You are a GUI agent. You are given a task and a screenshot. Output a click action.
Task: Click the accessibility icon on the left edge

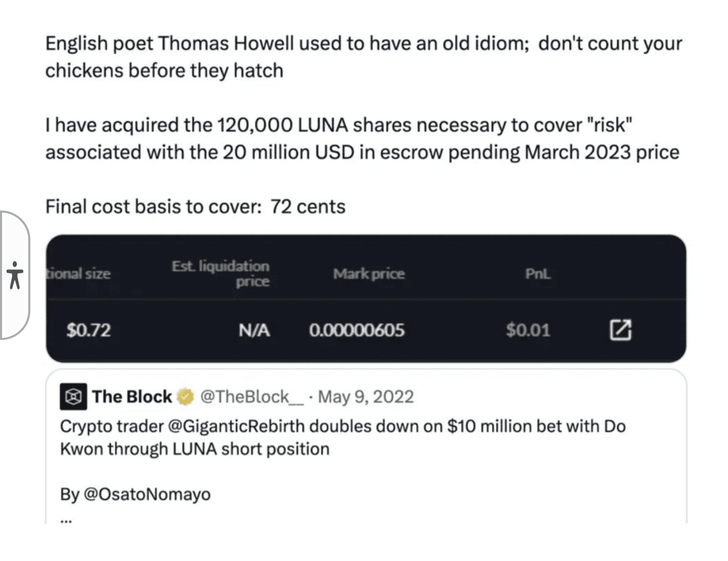16,276
